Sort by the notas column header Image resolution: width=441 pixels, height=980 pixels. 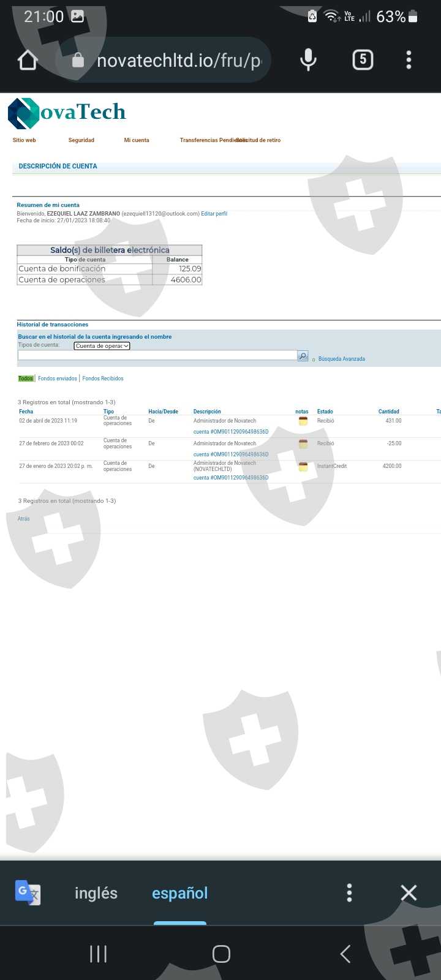(x=302, y=412)
